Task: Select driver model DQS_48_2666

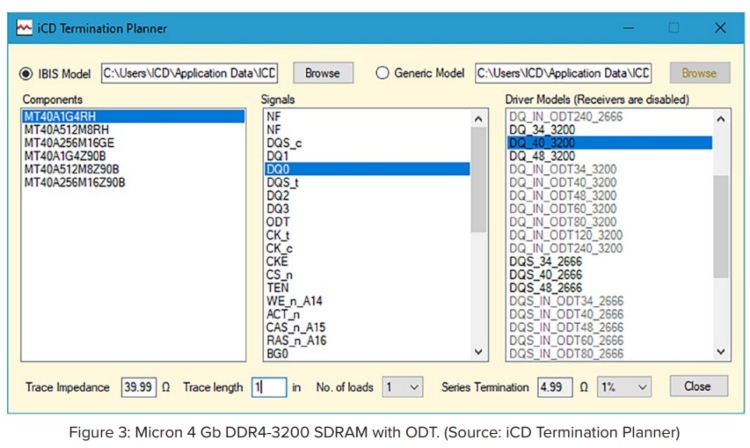Action: point(610,288)
